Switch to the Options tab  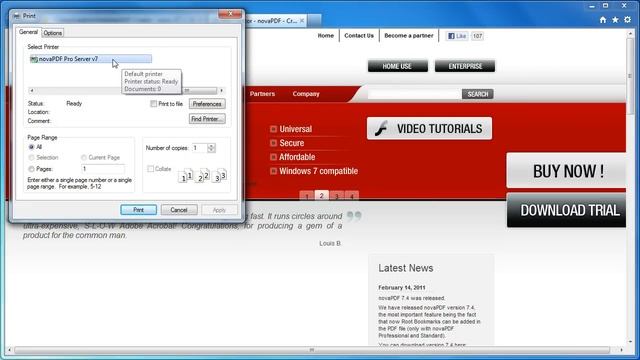tap(53, 33)
